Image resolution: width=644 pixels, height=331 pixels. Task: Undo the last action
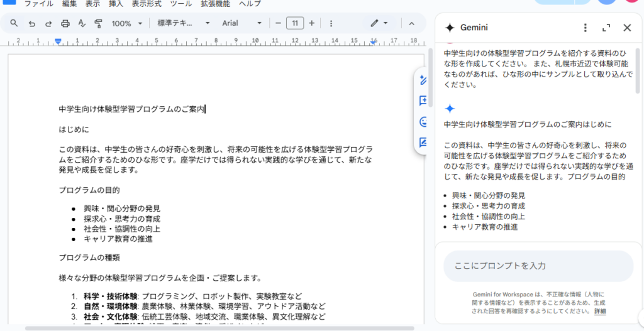tap(31, 23)
